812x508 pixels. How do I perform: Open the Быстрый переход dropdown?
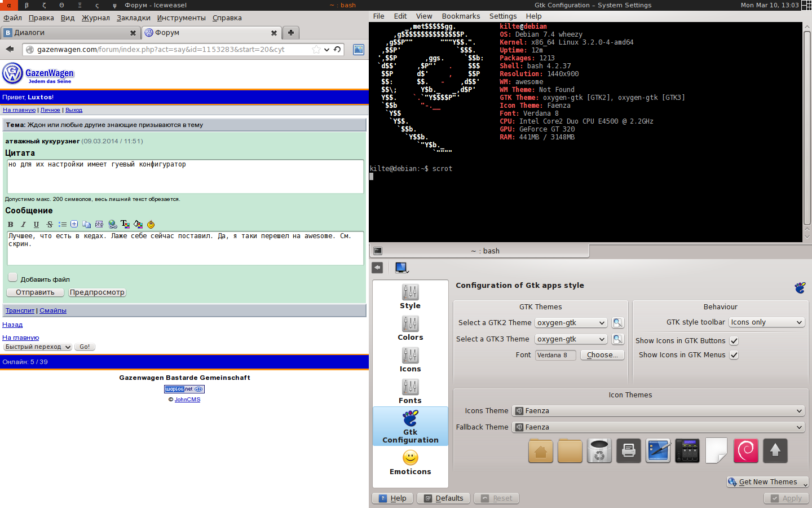37,347
